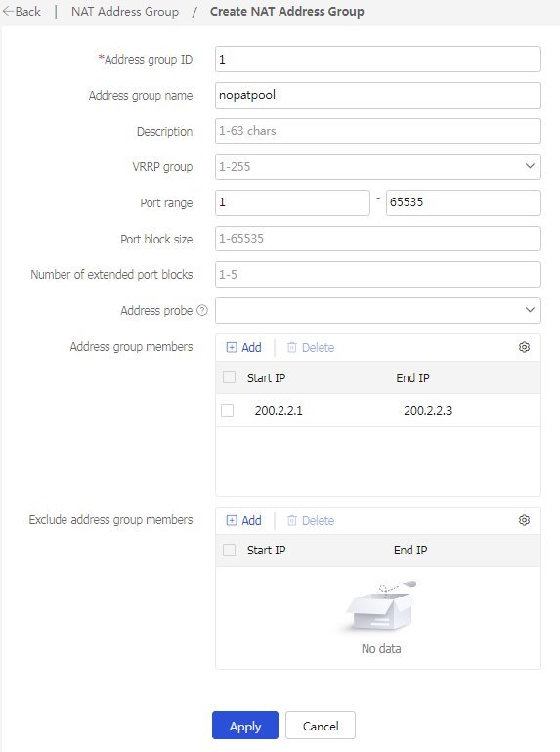560x752 pixels.
Task: Click the Address group name field
Action: 378,95
